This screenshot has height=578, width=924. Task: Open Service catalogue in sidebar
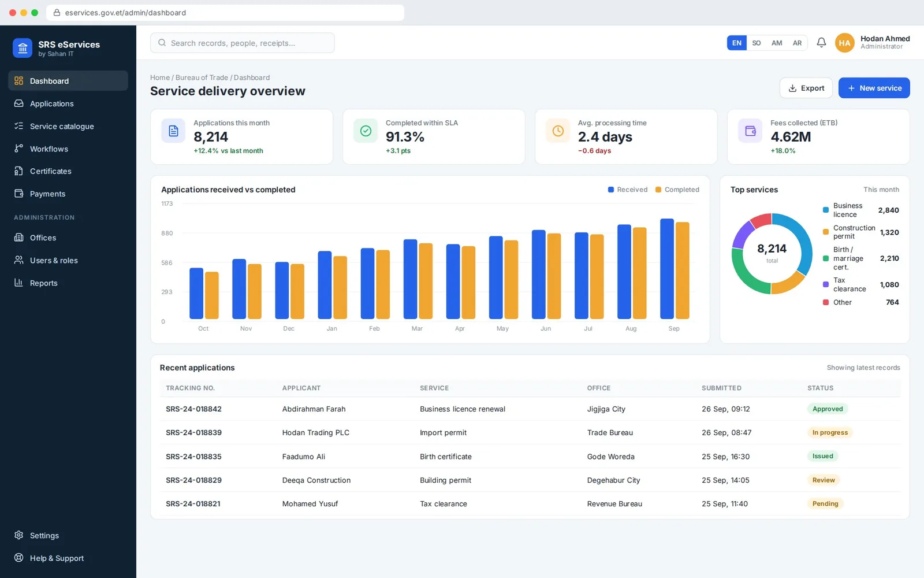68,126
